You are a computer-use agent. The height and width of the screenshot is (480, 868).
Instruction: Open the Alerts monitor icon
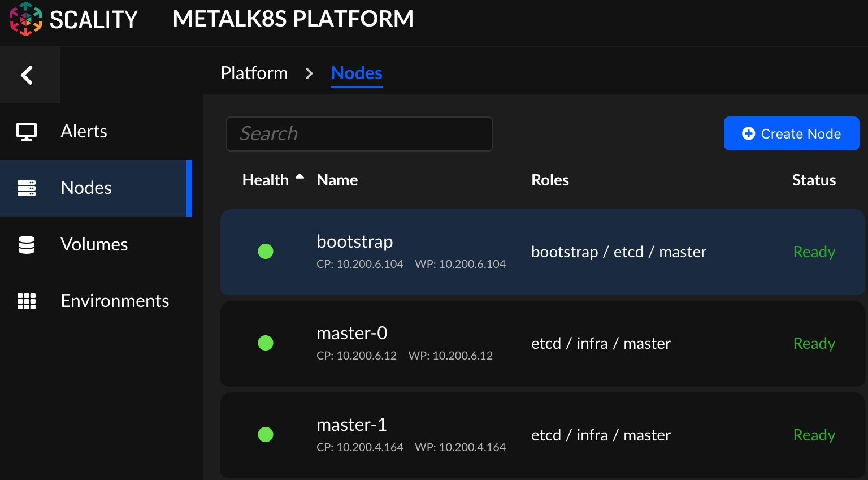27,132
